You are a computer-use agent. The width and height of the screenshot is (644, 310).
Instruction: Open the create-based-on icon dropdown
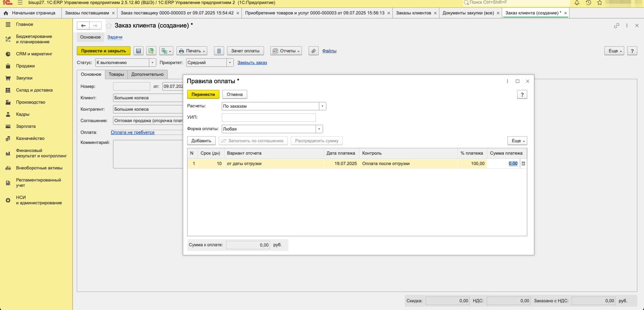pos(166,51)
